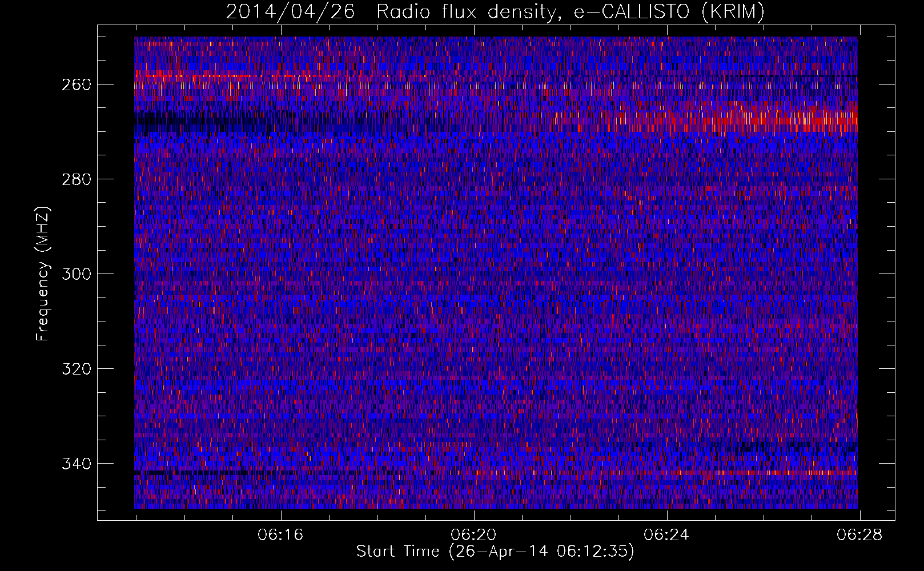
Task: Click the 340 frequency tick label
Action: click(76, 464)
